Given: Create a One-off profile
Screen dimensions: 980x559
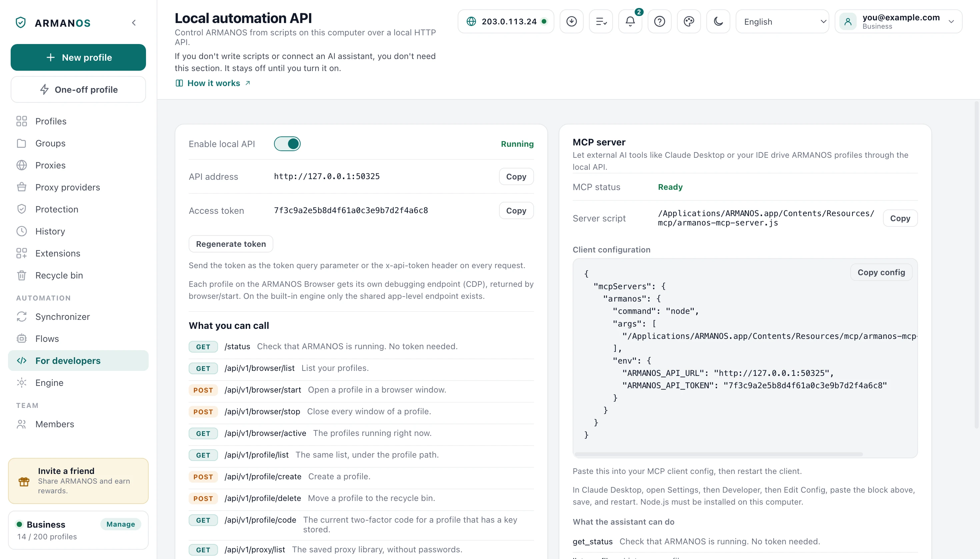Looking at the screenshot, I should 78,89.
